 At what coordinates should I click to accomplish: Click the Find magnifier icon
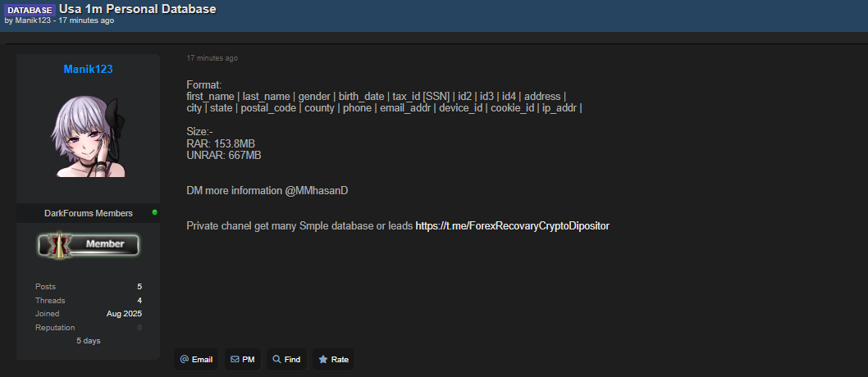coord(276,359)
